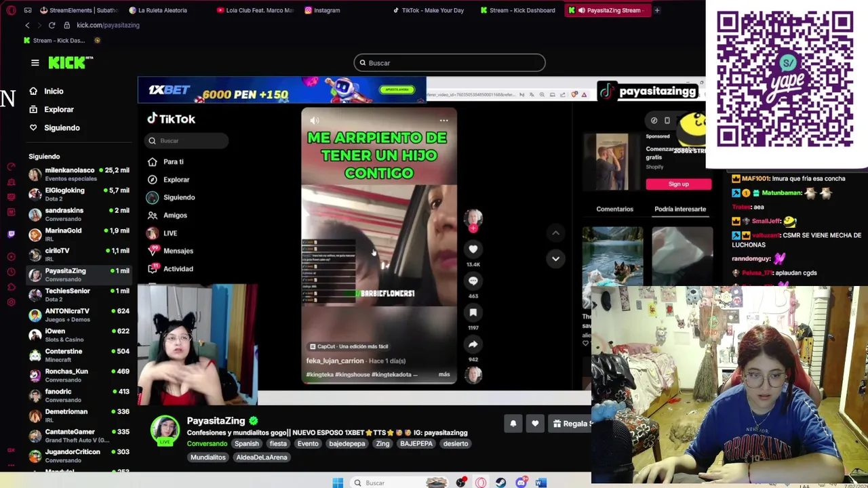Click the KICK logo
This screenshot has width=868, height=488.
tap(71, 62)
